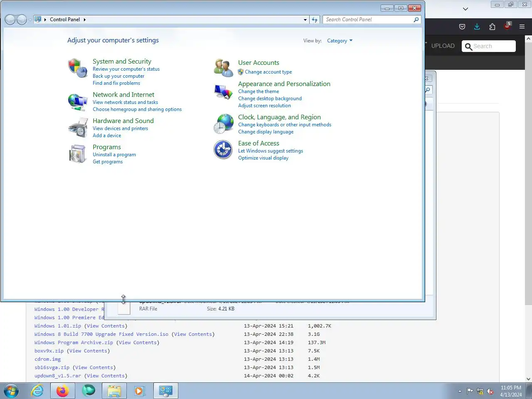This screenshot has width=532, height=399.
Task: Open System and Security heading
Action: coord(122,62)
